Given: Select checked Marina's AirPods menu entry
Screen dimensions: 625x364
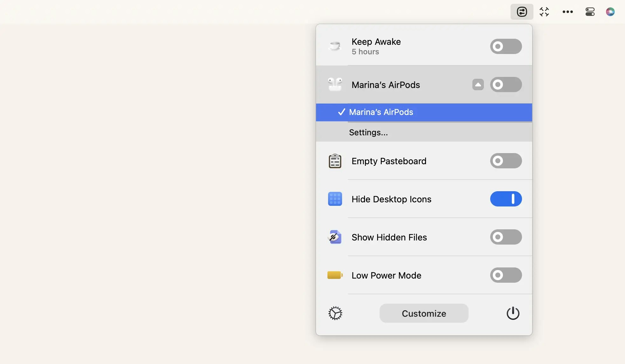Looking at the screenshot, I should [424, 112].
